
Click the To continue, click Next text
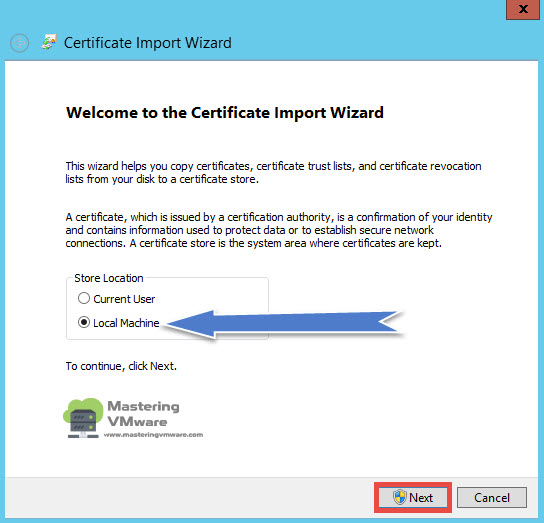[x=121, y=366]
